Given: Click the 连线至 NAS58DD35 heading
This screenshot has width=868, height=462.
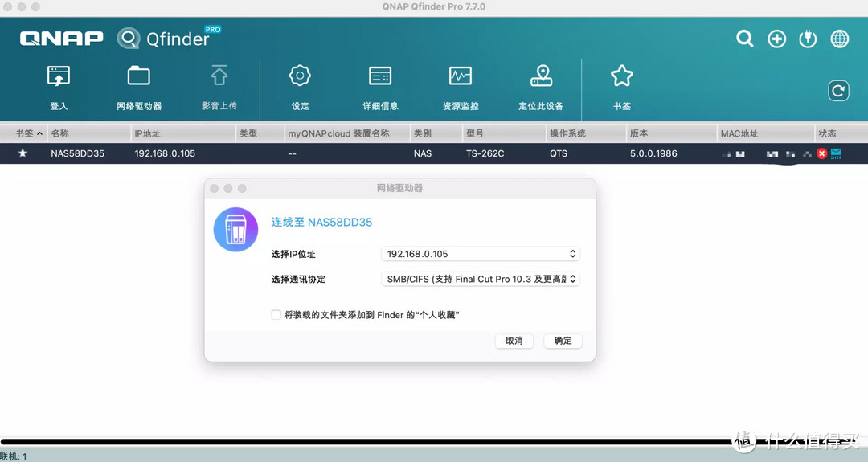Looking at the screenshot, I should [321, 223].
